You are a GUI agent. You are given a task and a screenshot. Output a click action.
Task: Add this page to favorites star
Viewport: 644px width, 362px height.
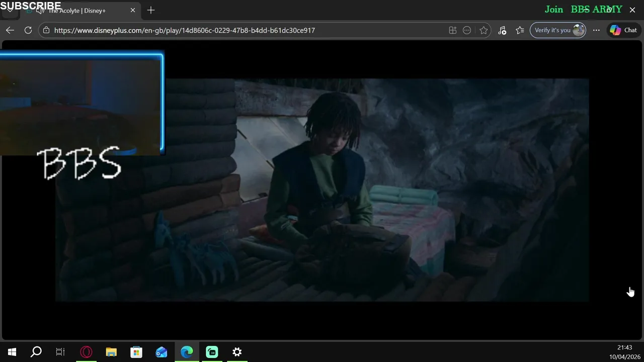pos(484,30)
